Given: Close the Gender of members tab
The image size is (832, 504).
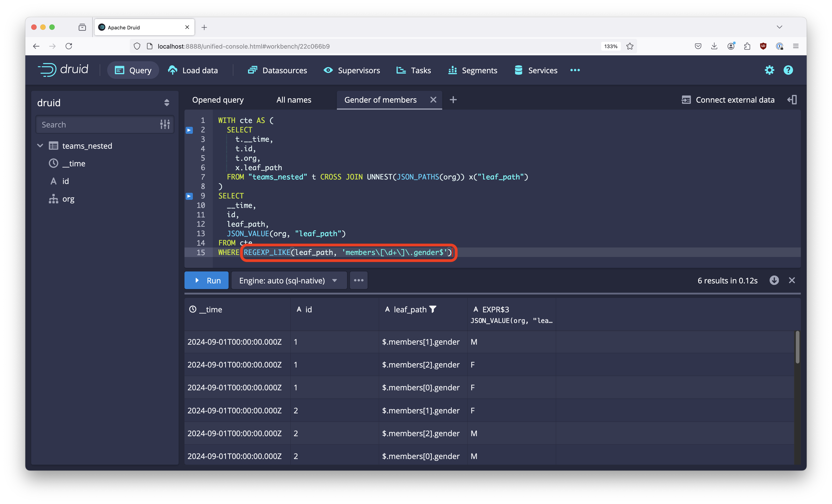Looking at the screenshot, I should point(433,100).
